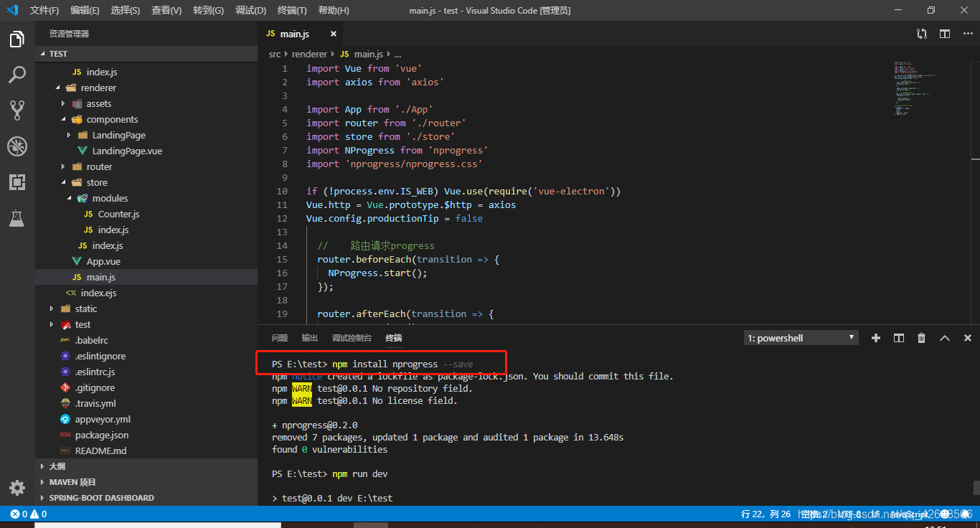980x528 pixels.
Task: Open package.json in the explorer
Action: 146,435
